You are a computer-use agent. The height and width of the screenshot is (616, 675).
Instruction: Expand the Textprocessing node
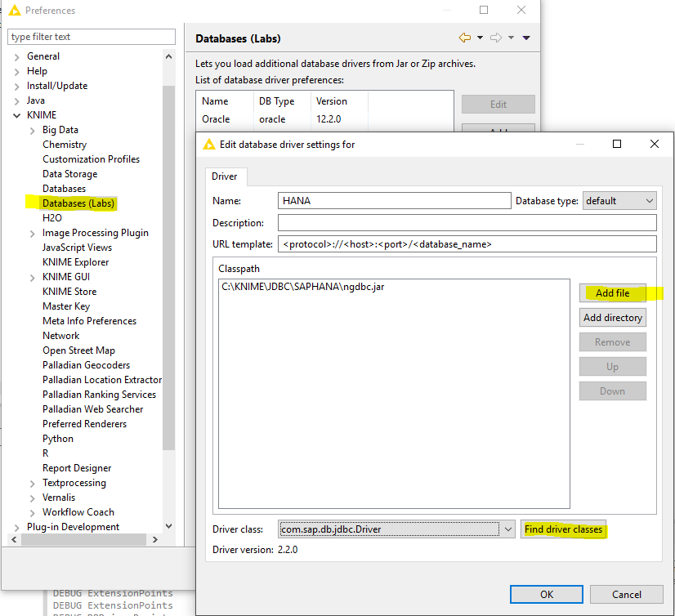click(x=33, y=484)
